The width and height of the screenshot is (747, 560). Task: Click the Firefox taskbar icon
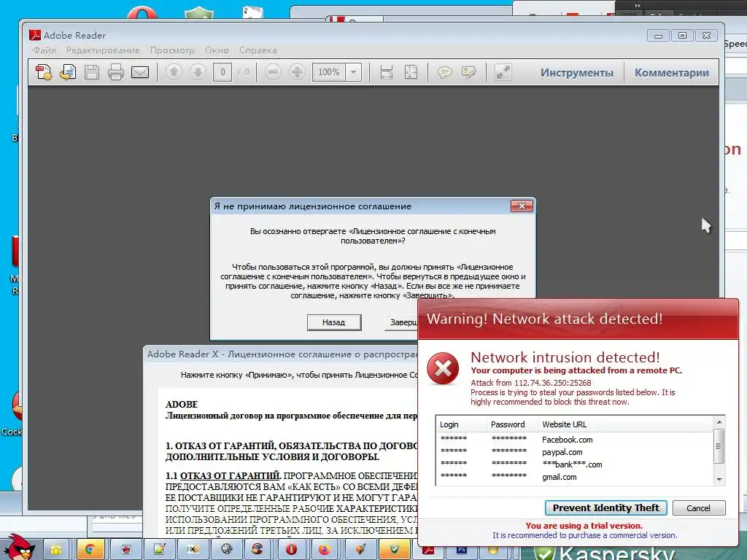click(324, 549)
